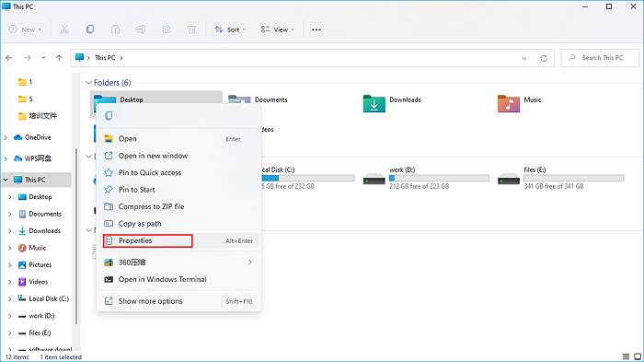Select the work (D:) drive icon

tap(374, 180)
